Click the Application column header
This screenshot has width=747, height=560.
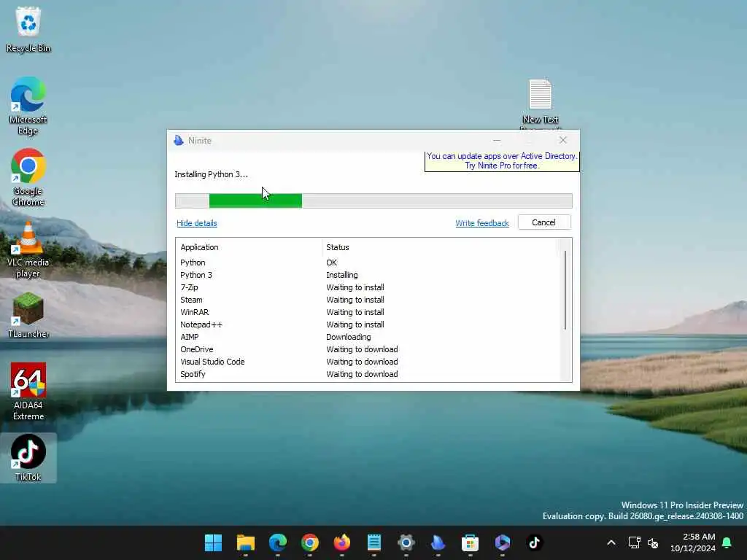(249, 247)
